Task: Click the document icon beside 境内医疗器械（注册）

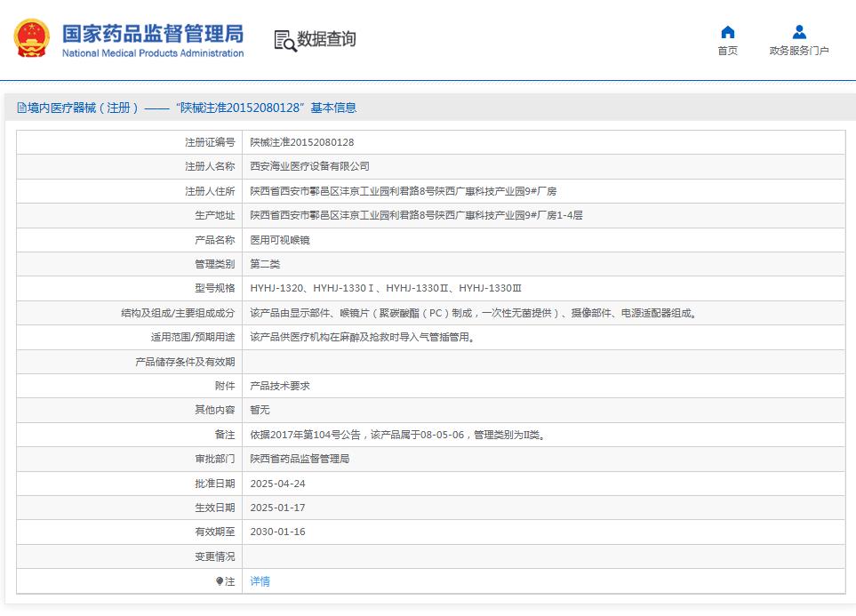Action: (21, 107)
